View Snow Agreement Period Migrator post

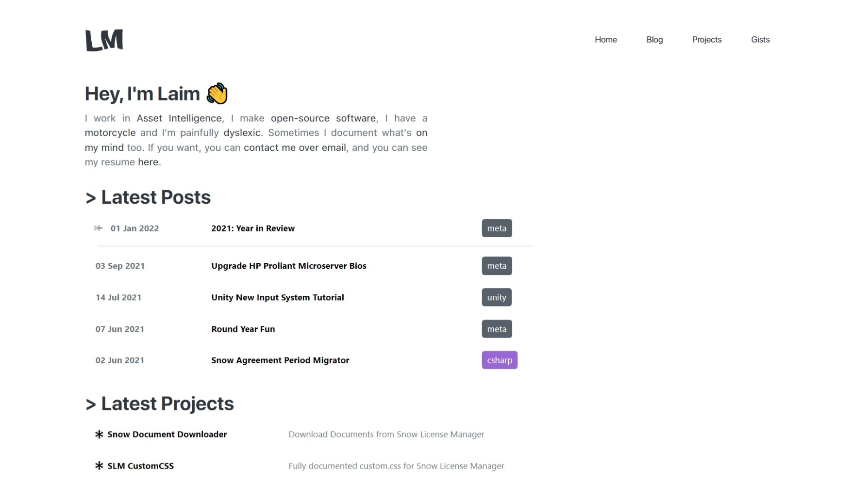[280, 360]
